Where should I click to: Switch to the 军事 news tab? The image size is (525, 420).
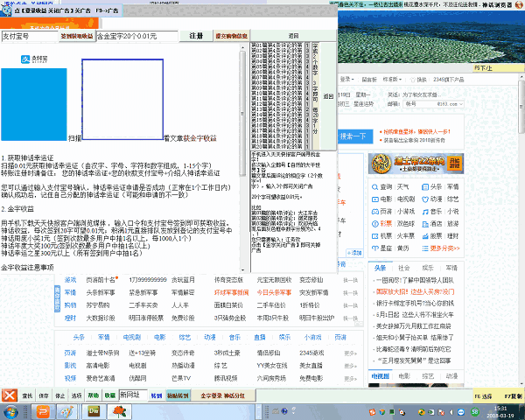451,268
